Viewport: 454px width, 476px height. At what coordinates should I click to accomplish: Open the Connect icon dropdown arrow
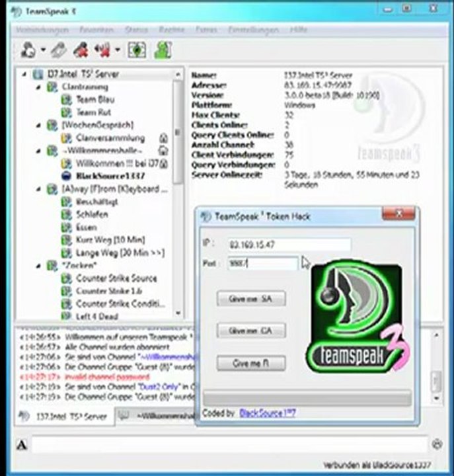[x=43, y=50]
